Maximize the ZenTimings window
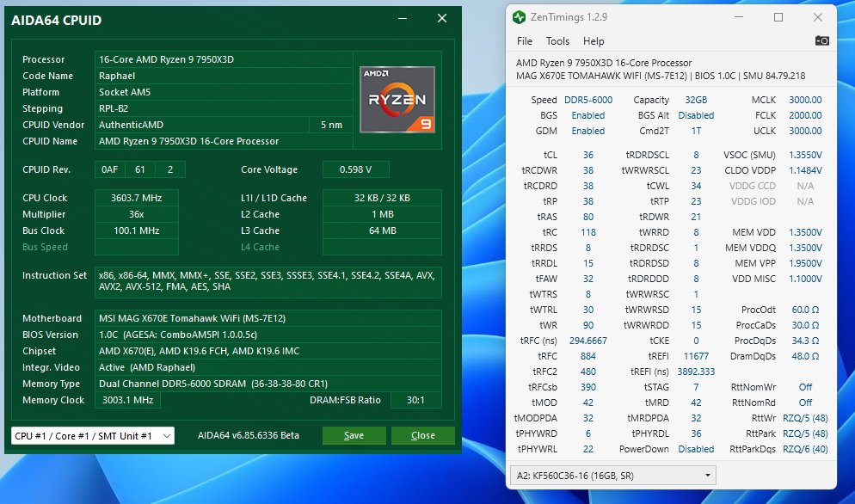The image size is (855, 504). point(778,17)
